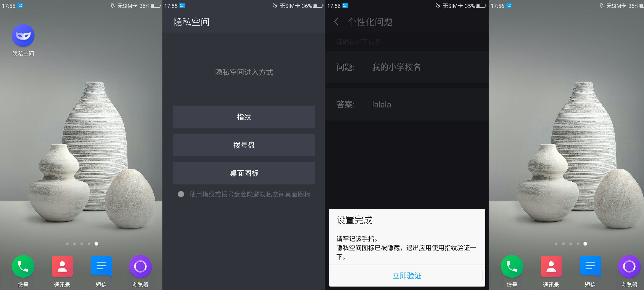
Task: Click the info icon beside the fingerprint hint
Action: [x=181, y=194]
